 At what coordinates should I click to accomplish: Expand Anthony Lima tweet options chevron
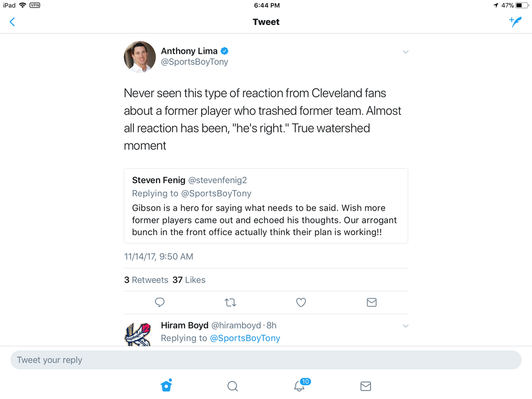(x=405, y=52)
